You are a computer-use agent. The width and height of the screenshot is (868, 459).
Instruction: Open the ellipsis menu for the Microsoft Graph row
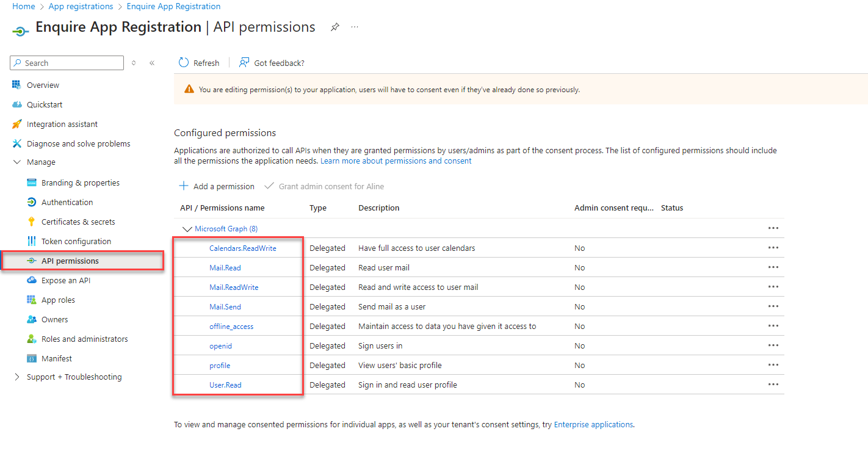[x=773, y=228]
